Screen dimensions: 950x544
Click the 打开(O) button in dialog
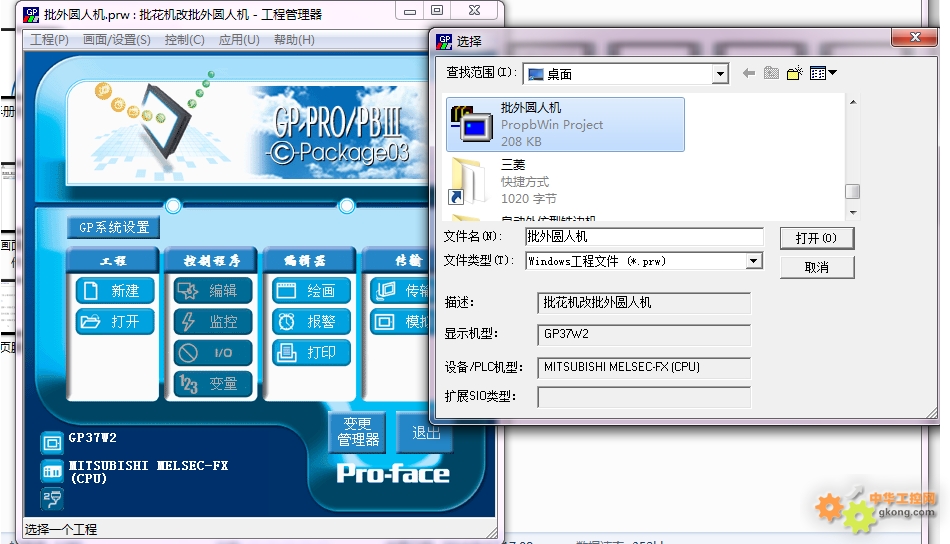817,238
